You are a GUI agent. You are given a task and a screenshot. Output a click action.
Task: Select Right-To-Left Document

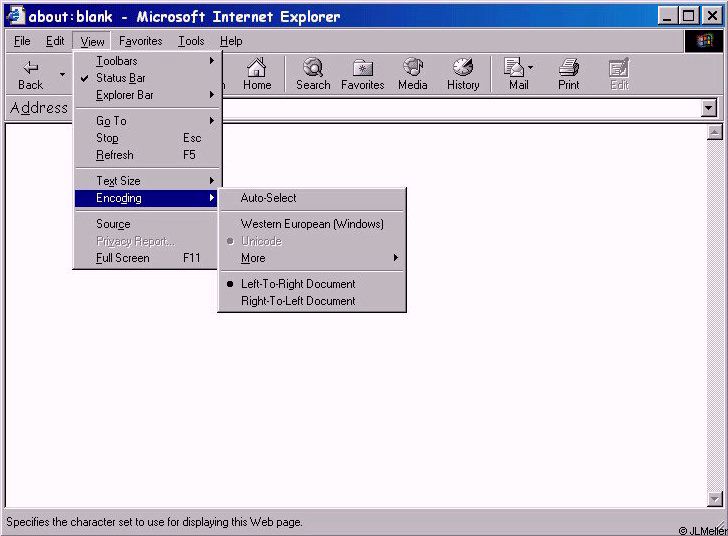312,301
